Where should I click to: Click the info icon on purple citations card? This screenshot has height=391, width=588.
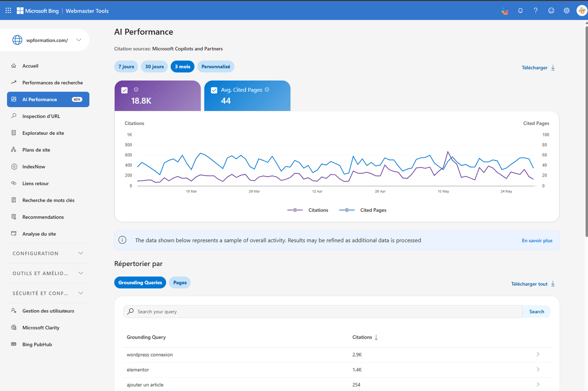click(x=136, y=89)
